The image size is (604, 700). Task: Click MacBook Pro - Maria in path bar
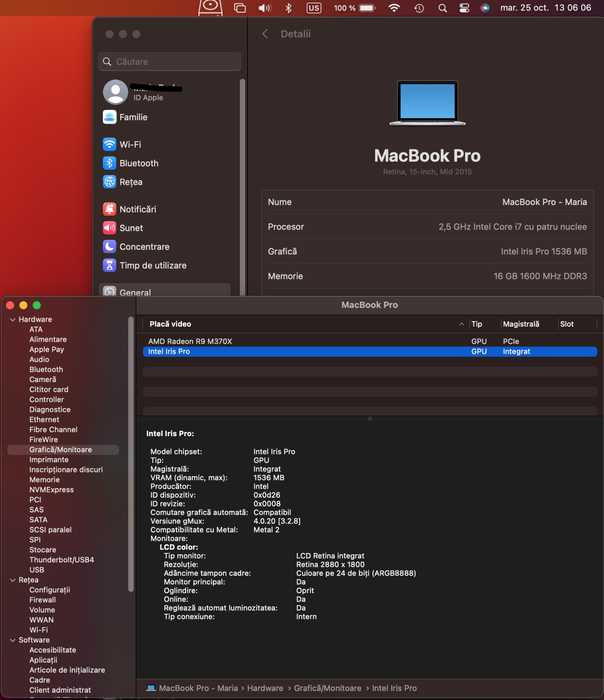[198, 688]
